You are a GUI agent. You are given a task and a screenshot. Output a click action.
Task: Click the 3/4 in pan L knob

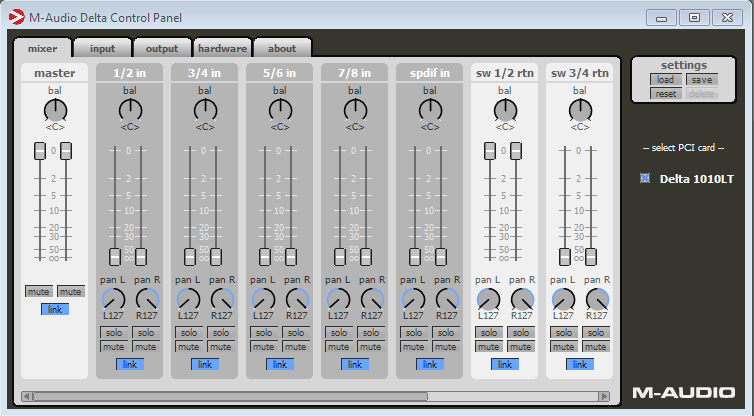point(188,299)
